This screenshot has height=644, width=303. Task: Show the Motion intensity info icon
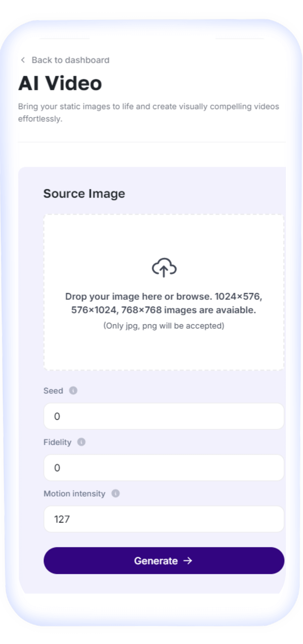click(x=116, y=493)
